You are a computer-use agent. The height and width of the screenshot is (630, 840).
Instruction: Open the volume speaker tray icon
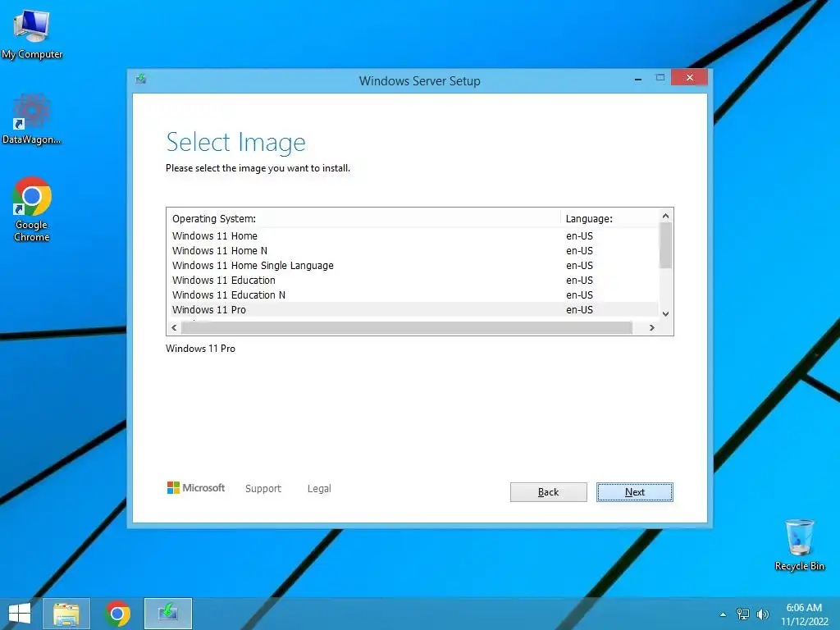pyautogui.click(x=762, y=614)
